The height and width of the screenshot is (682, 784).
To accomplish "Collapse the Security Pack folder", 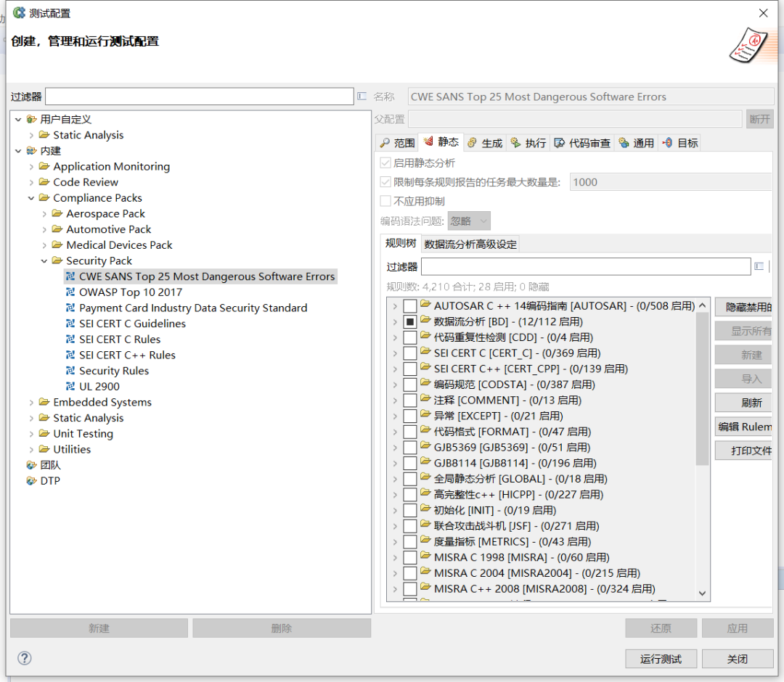I will tap(44, 261).
